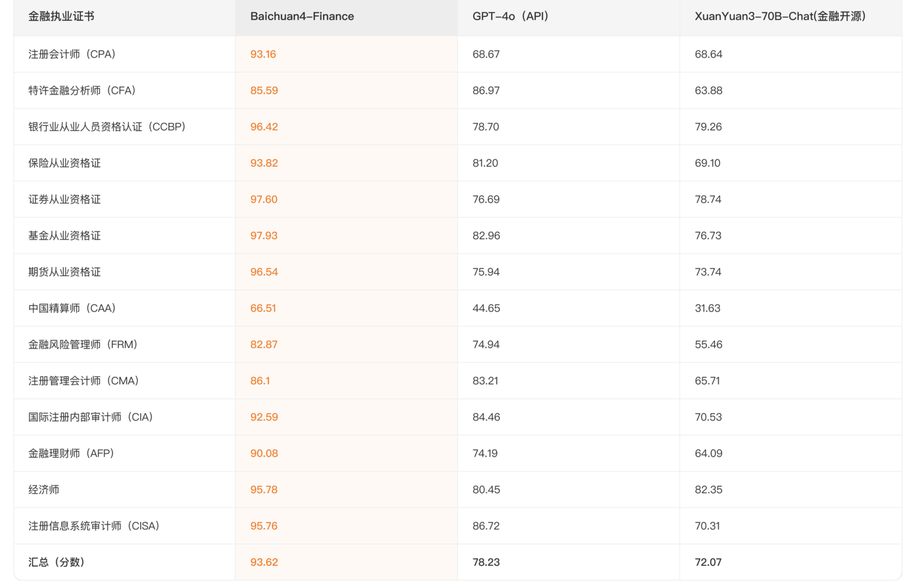The image size is (918, 588).
Task: Click the 金融理财师 (AFP) row label
Action: pyautogui.click(x=71, y=453)
